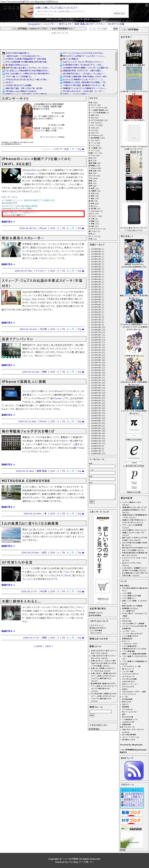The width and height of the screenshot is (149, 868).
Task: Open the 著作権に対する考え方 link
Action: click(98, 628)
